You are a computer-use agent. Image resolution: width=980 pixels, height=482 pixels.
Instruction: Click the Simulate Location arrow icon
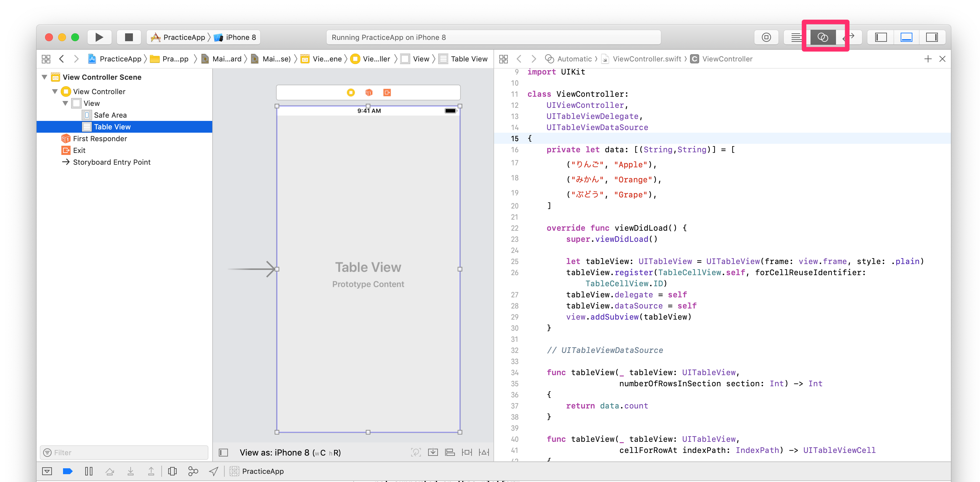(214, 471)
